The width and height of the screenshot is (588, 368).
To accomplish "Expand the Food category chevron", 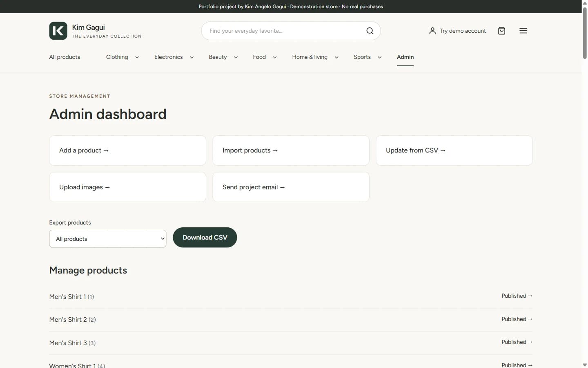I will 274,57.
